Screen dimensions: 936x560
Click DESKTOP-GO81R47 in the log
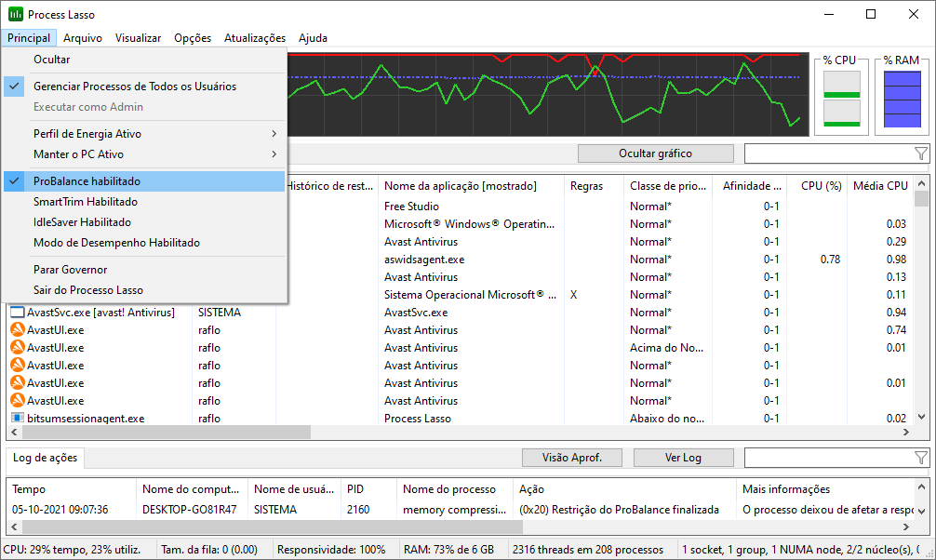pyautogui.click(x=189, y=510)
